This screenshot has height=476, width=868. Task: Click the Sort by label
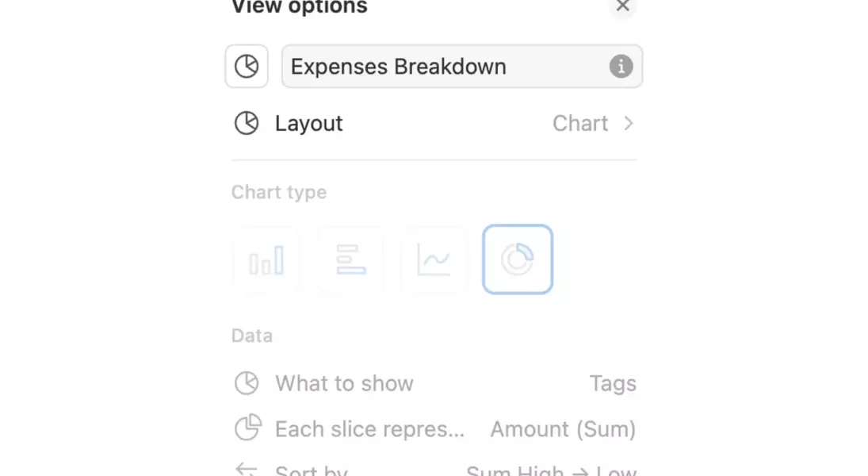click(311, 470)
